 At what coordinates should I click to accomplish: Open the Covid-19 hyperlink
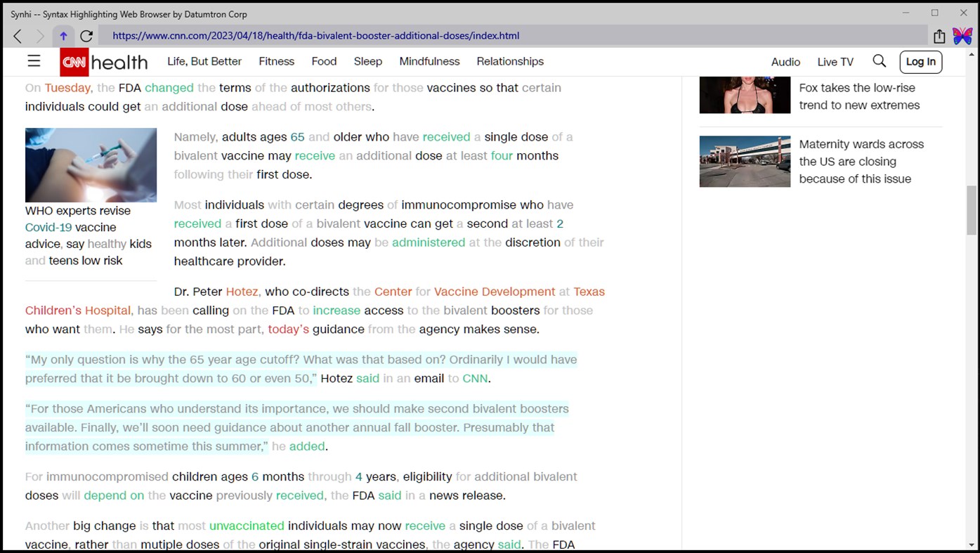pos(48,227)
